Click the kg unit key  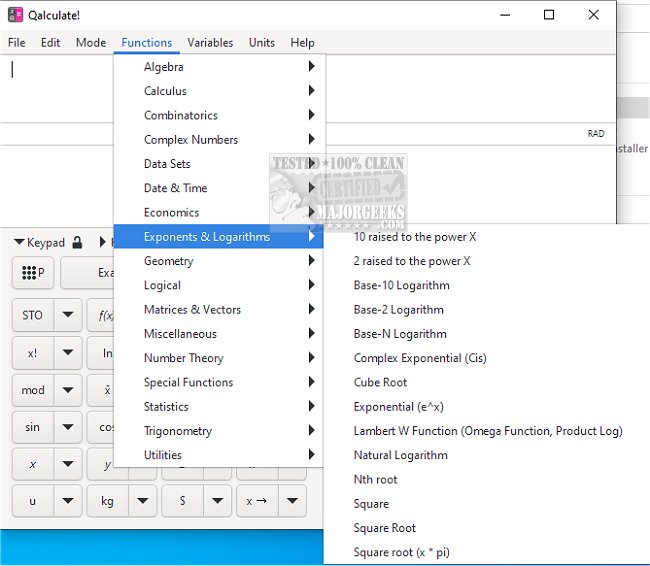pyautogui.click(x=108, y=500)
